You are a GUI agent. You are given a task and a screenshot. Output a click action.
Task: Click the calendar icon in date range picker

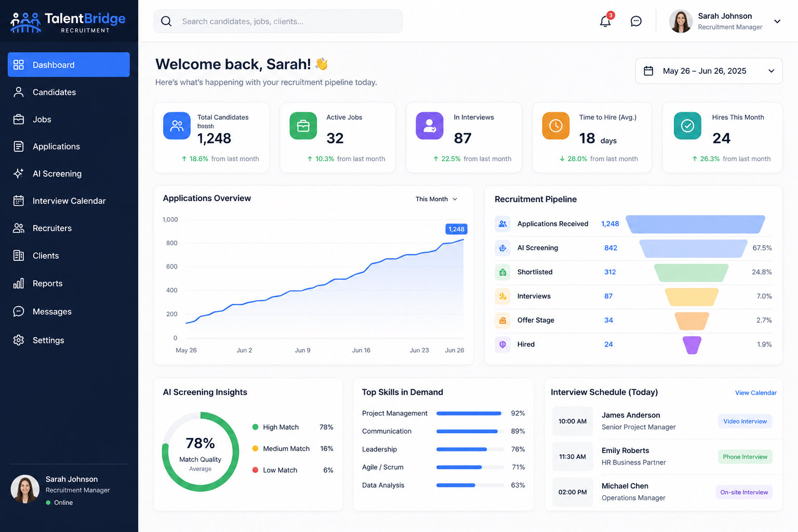click(648, 71)
